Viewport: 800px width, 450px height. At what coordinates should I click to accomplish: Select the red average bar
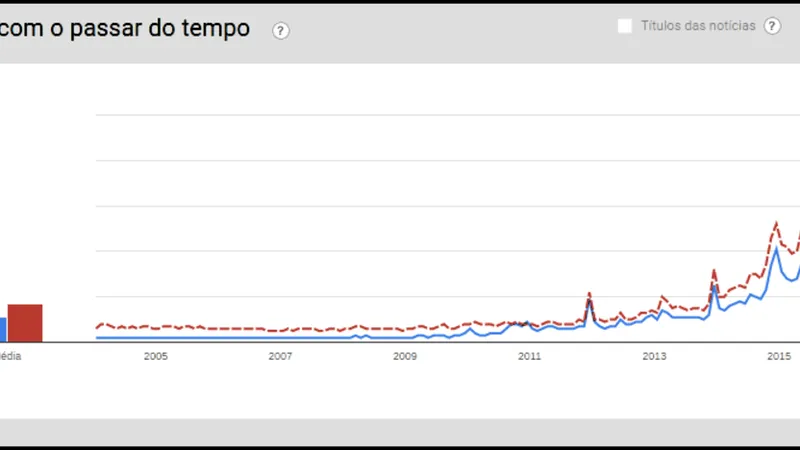point(25,323)
